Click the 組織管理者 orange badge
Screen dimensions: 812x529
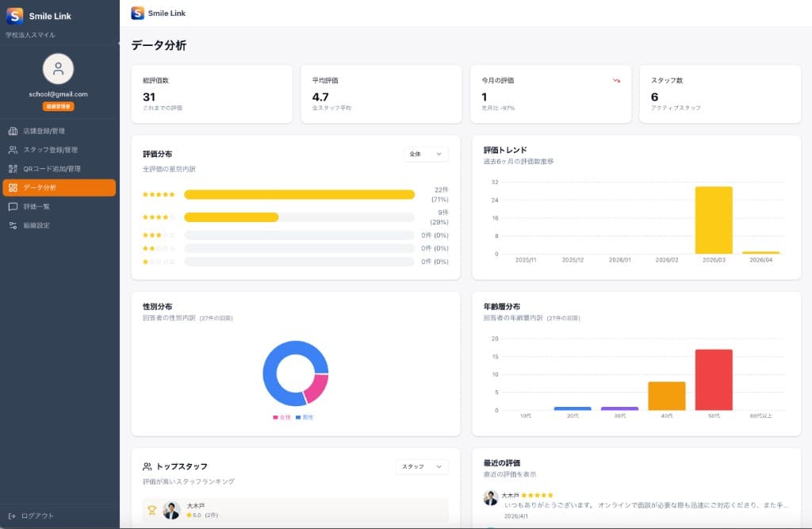58,106
